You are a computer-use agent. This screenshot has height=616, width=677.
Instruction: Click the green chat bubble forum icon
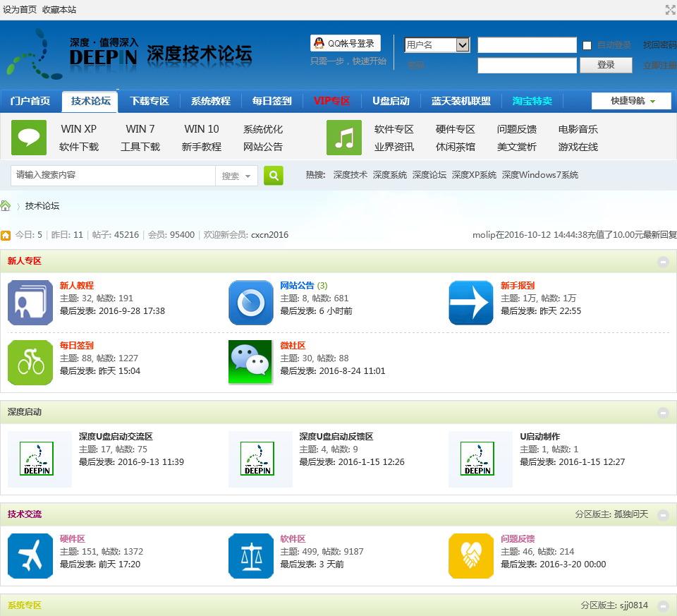point(29,138)
